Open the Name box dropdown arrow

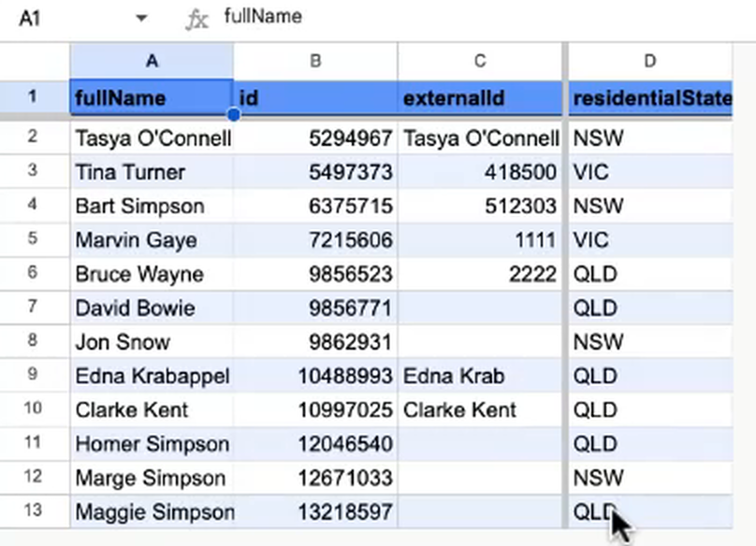click(140, 19)
